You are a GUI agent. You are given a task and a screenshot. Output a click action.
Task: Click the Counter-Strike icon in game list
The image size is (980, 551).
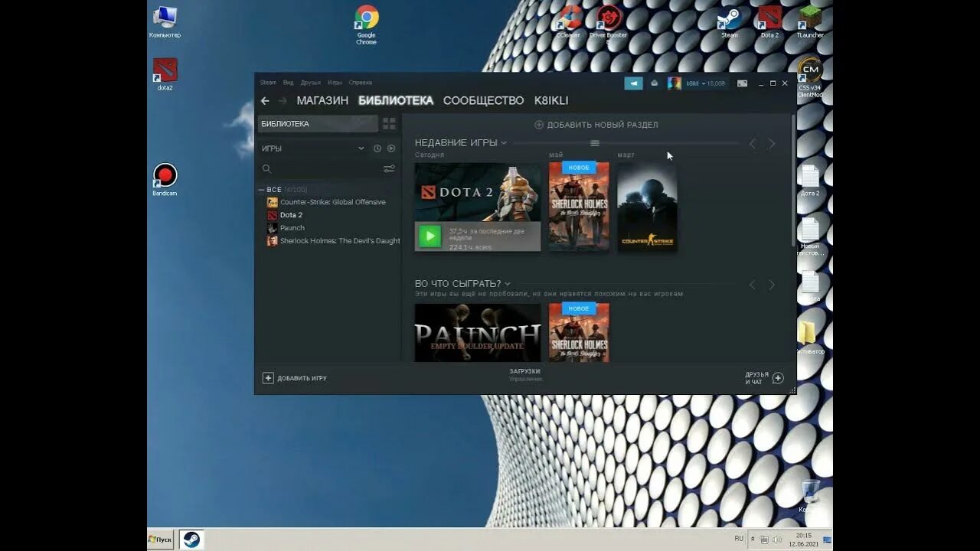point(272,202)
